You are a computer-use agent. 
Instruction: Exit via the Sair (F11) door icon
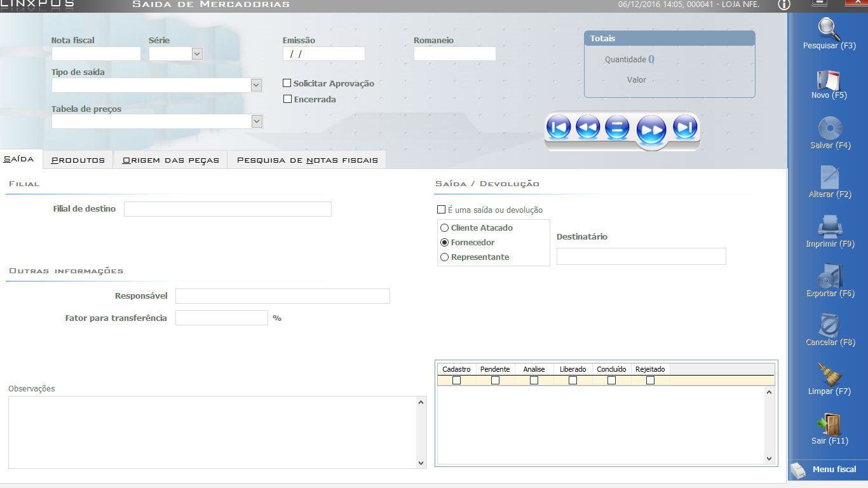click(829, 424)
